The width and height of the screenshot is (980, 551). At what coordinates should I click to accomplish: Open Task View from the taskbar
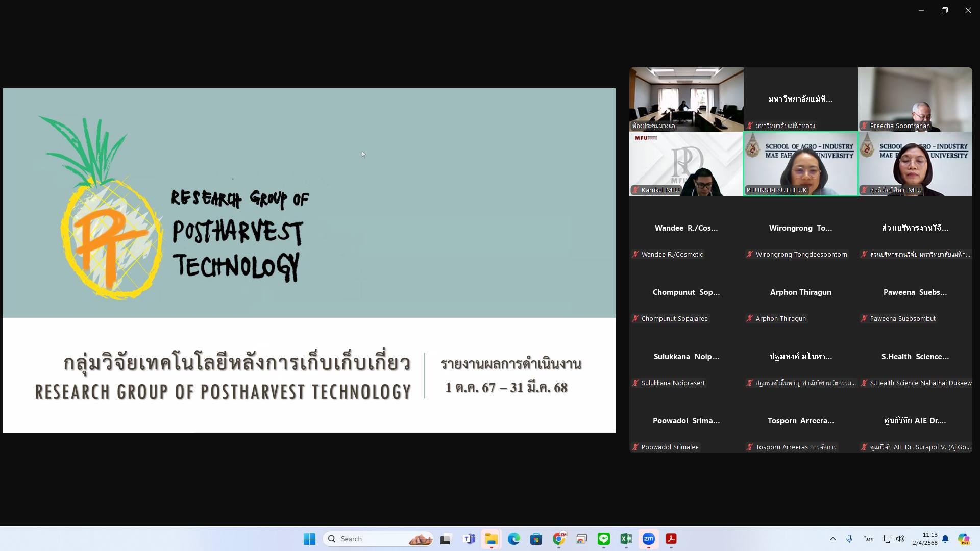(446, 539)
